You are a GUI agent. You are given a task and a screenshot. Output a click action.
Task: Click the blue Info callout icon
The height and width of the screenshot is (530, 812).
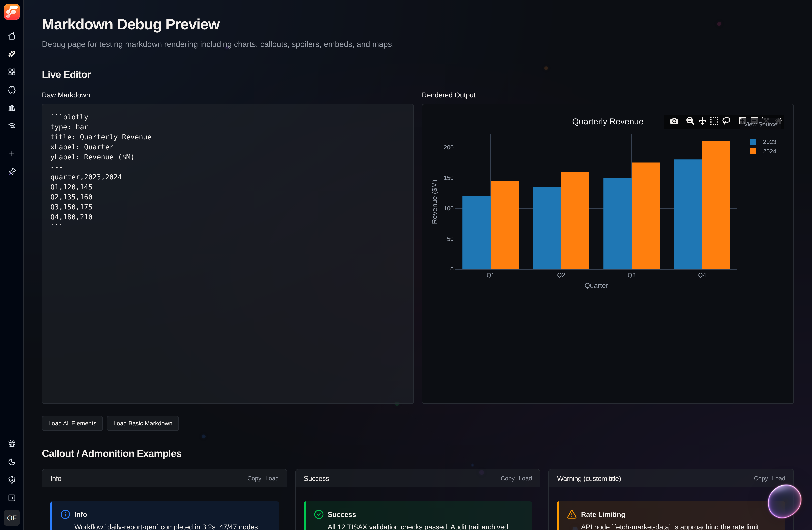click(x=65, y=514)
